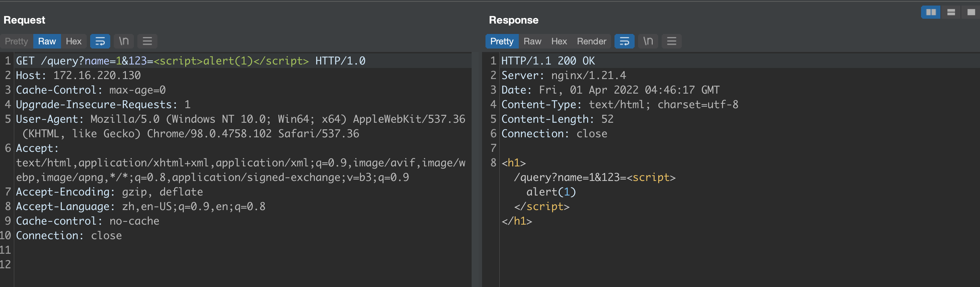Click the Server: nginx/1.21.4 header

[564, 75]
